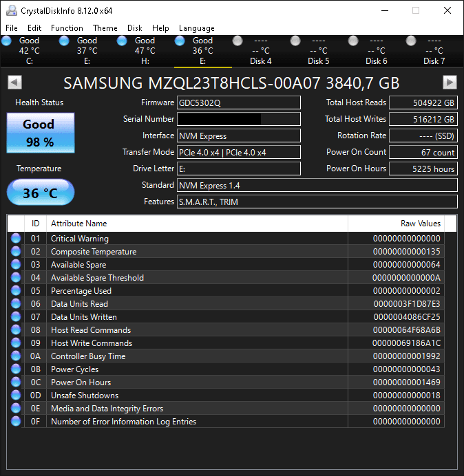Click the status orb for Critical Warning
The height and width of the screenshot is (476, 464).
pos(16,238)
